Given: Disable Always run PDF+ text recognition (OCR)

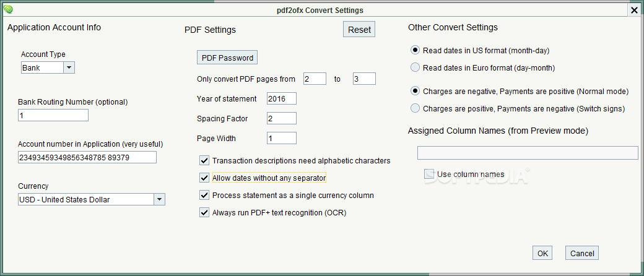Looking at the screenshot, I should pos(204,212).
